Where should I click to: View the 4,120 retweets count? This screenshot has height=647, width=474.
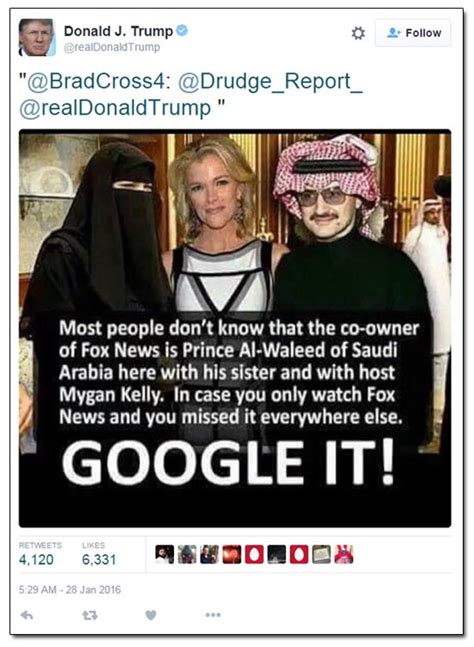coord(36,560)
